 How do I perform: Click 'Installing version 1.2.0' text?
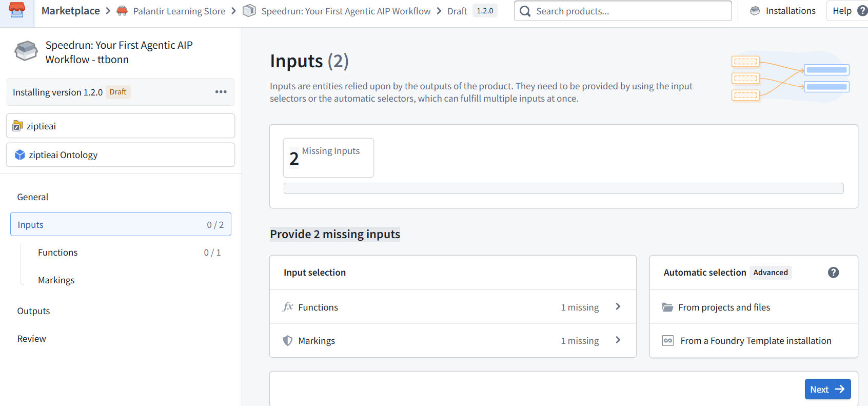pyautogui.click(x=57, y=92)
